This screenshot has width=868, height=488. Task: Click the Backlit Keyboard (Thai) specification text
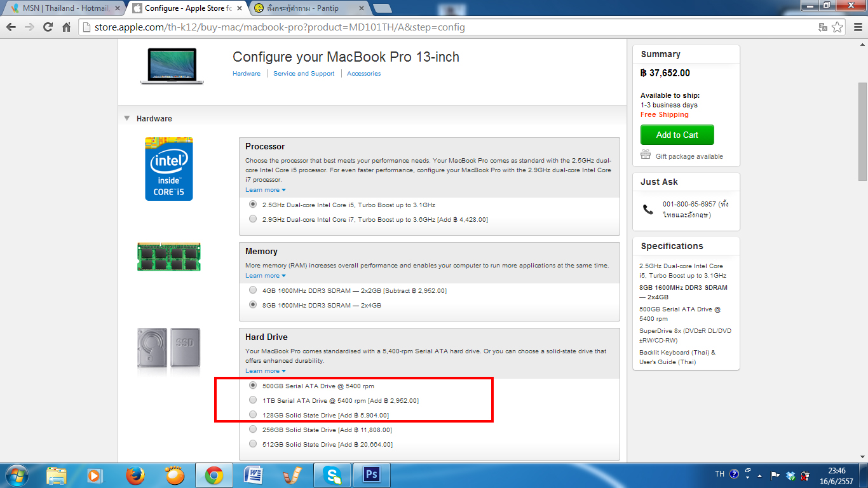pos(677,357)
